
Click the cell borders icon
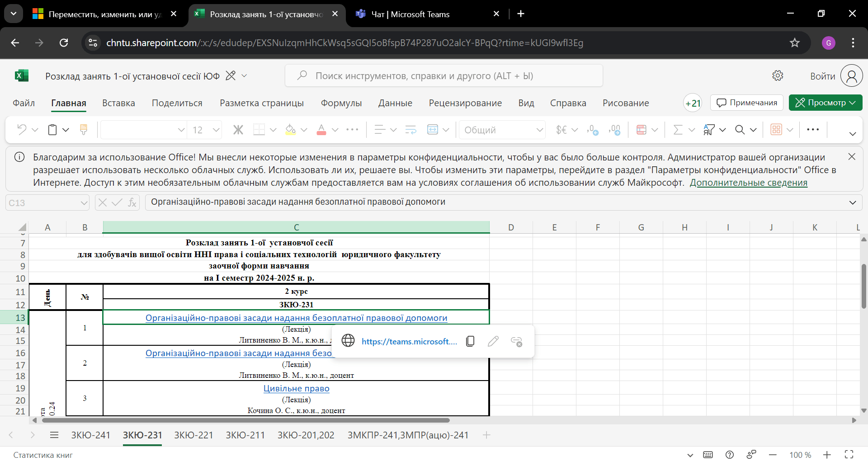[x=259, y=130]
